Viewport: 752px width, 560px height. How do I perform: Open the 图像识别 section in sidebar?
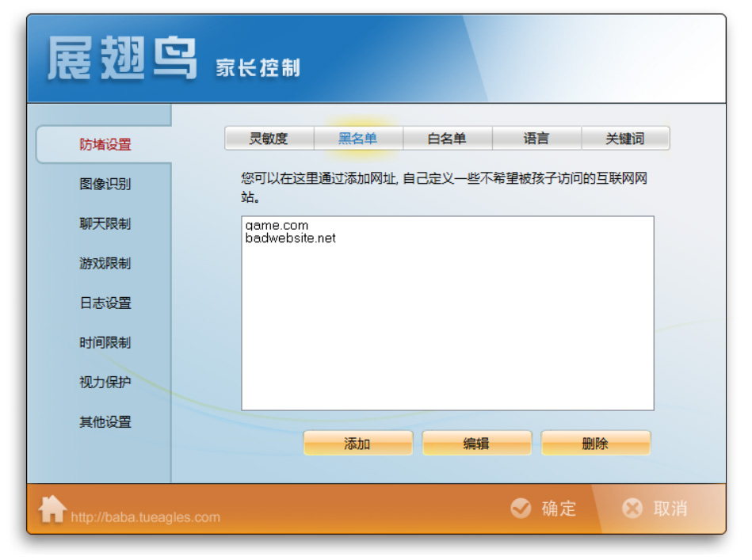[105, 185]
